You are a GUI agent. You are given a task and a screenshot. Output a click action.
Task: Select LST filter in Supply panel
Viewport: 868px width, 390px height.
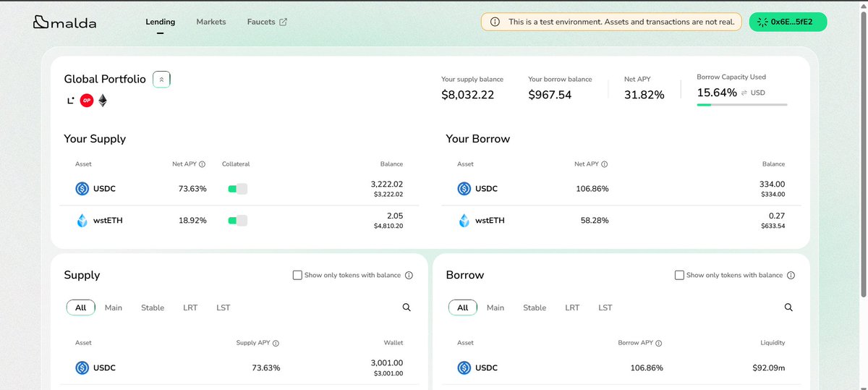tap(224, 308)
